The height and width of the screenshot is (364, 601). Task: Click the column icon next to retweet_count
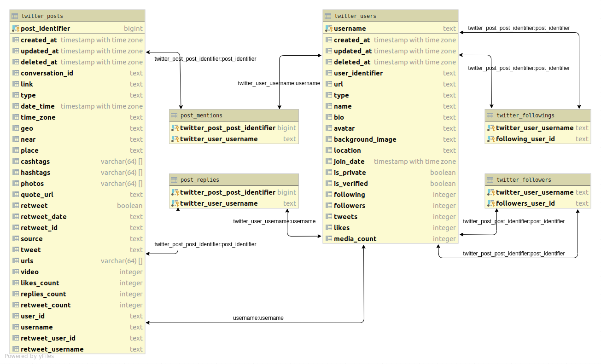[16, 305]
